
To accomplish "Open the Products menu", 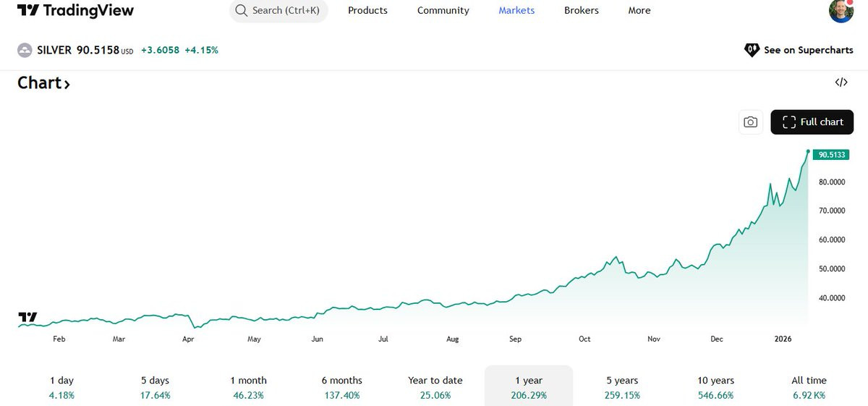I will pos(367,11).
